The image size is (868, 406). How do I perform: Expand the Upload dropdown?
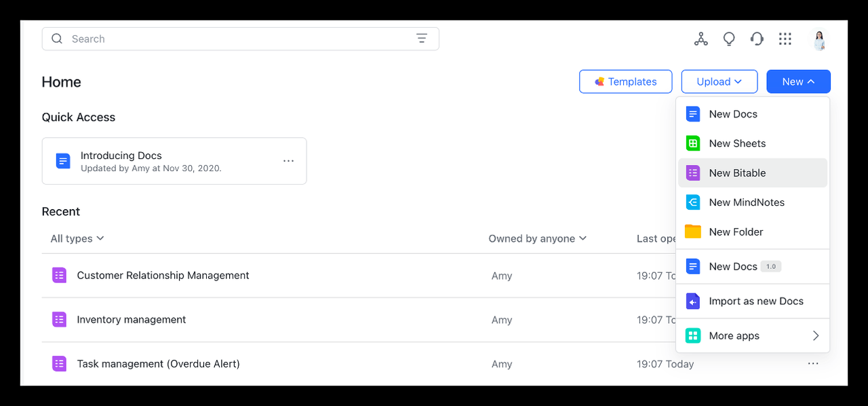pyautogui.click(x=719, y=81)
